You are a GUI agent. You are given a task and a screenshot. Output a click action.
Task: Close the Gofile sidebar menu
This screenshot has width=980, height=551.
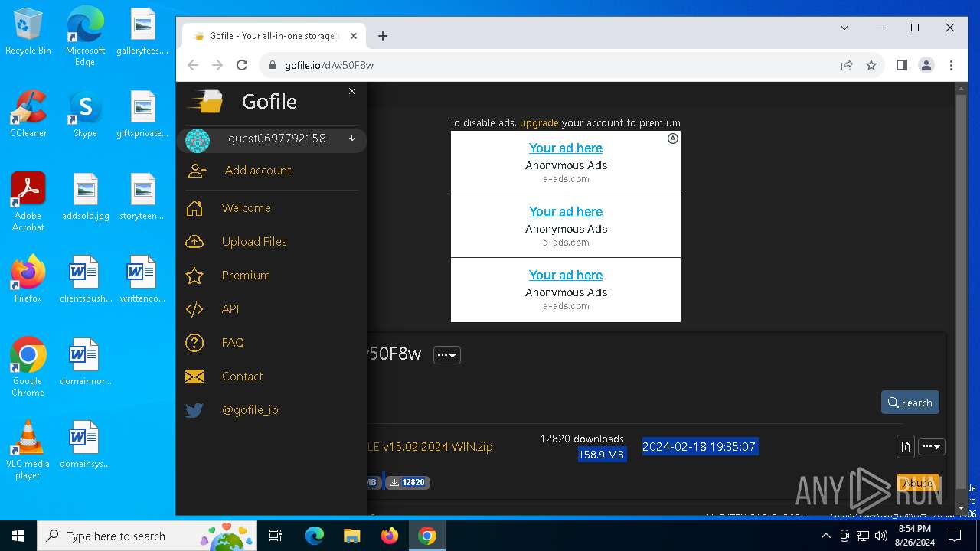[x=352, y=91]
